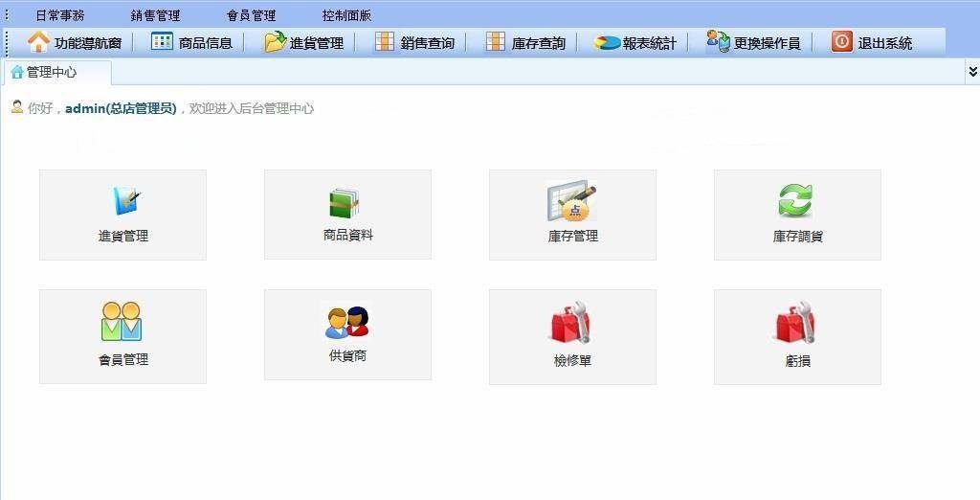Open the 會員管理 menu in menu bar
The width and height of the screenshot is (980, 500).
coord(252,15)
